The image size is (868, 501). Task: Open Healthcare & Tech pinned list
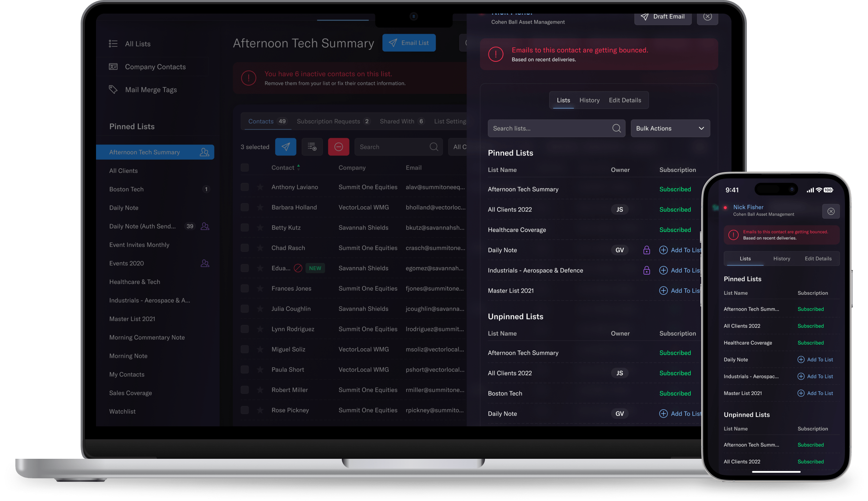[134, 282]
